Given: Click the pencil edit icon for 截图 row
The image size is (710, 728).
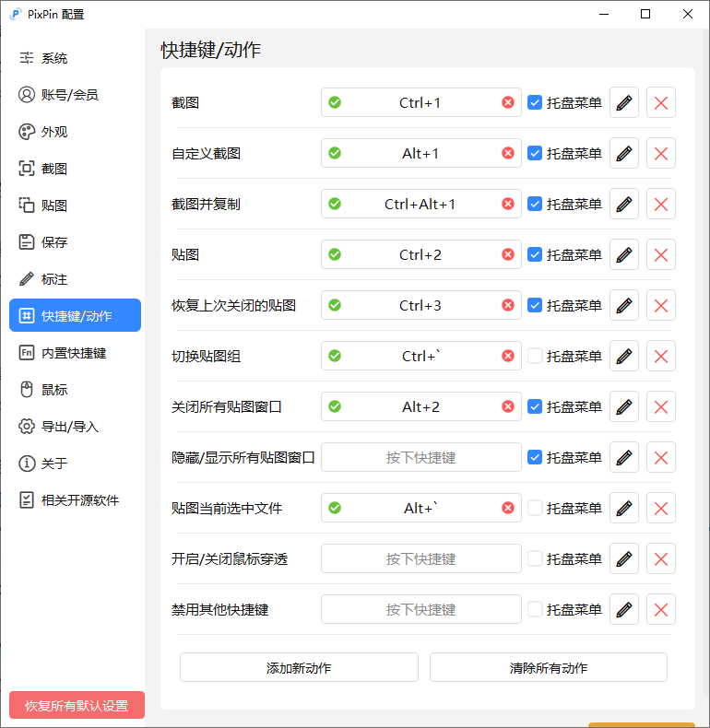Looking at the screenshot, I should (x=624, y=102).
